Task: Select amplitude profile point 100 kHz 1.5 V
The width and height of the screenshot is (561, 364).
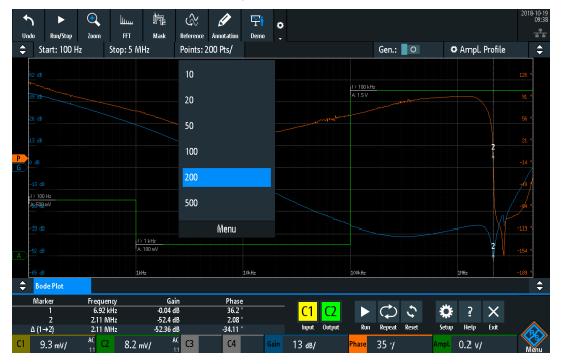Action: [364, 91]
